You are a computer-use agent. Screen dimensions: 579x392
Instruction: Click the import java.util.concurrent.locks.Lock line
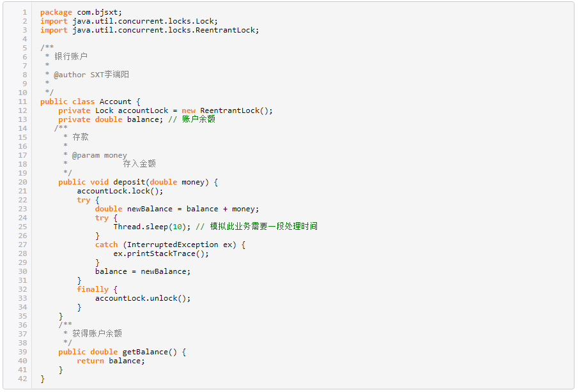tap(129, 22)
